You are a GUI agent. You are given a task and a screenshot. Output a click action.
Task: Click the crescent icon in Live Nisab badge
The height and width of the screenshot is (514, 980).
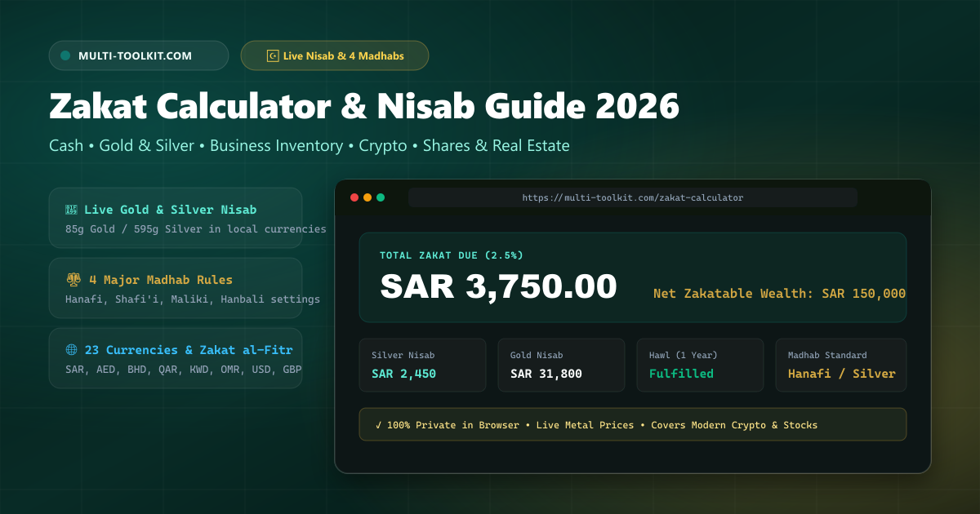[x=273, y=55]
